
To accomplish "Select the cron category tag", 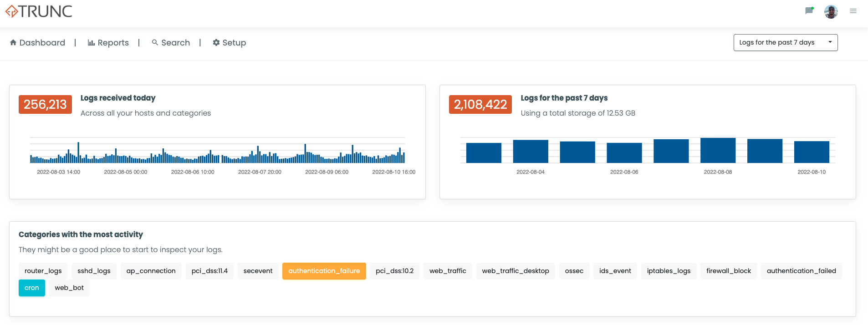I will tap(32, 288).
